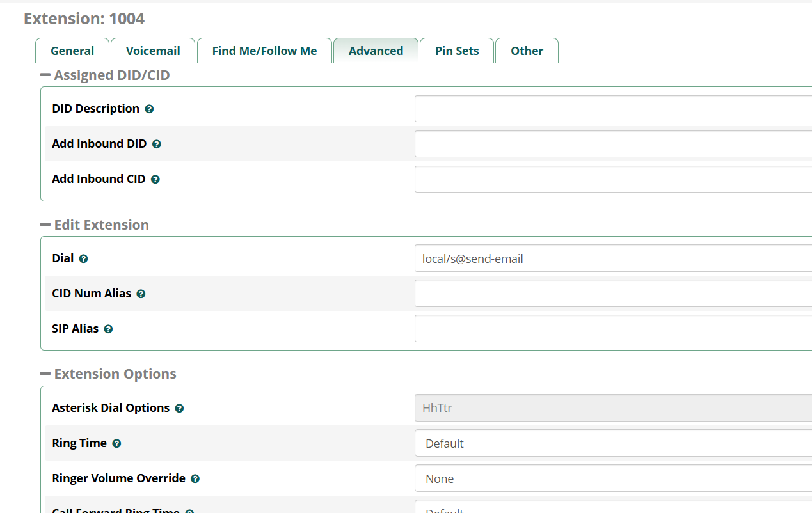
Task: Switch to the General tab
Action: point(72,51)
